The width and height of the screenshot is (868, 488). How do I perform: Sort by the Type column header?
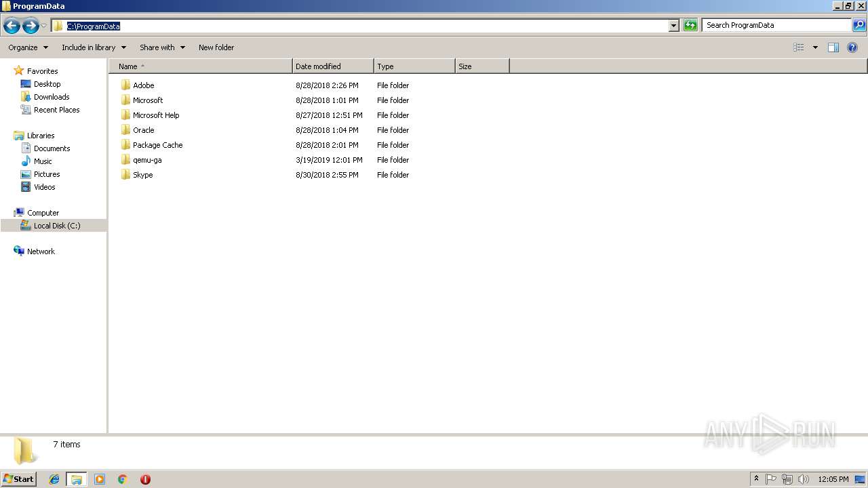414,66
